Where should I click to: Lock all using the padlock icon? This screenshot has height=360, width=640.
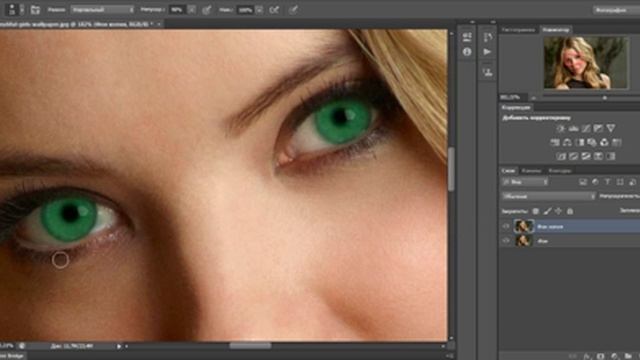[x=570, y=211]
